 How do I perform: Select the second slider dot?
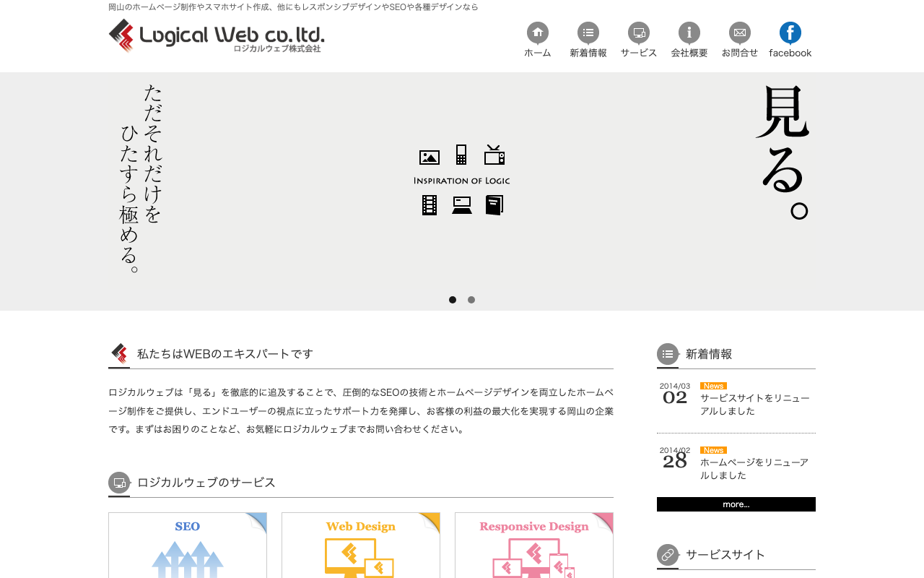471,300
